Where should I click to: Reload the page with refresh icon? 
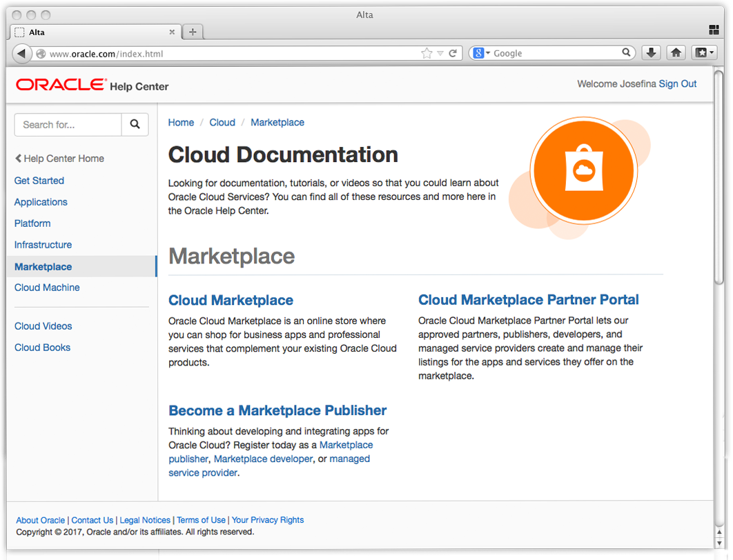pos(453,53)
